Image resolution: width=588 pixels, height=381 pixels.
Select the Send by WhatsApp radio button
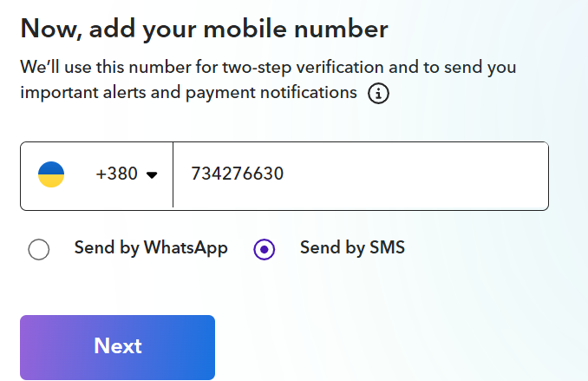pyautogui.click(x=39, y=250)
